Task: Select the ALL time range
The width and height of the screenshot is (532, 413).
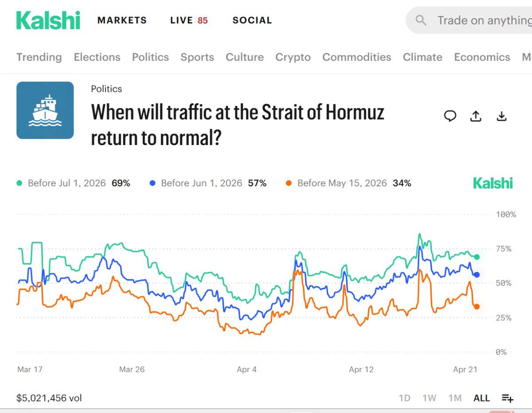Action: click(x=481, y=398)
